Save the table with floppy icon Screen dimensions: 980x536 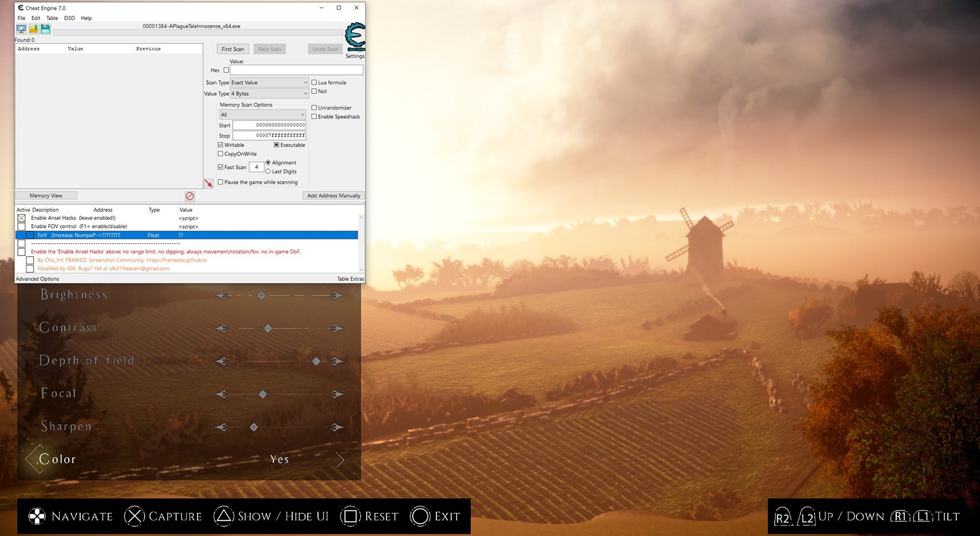pyautogui.click(x=45, y=29)
